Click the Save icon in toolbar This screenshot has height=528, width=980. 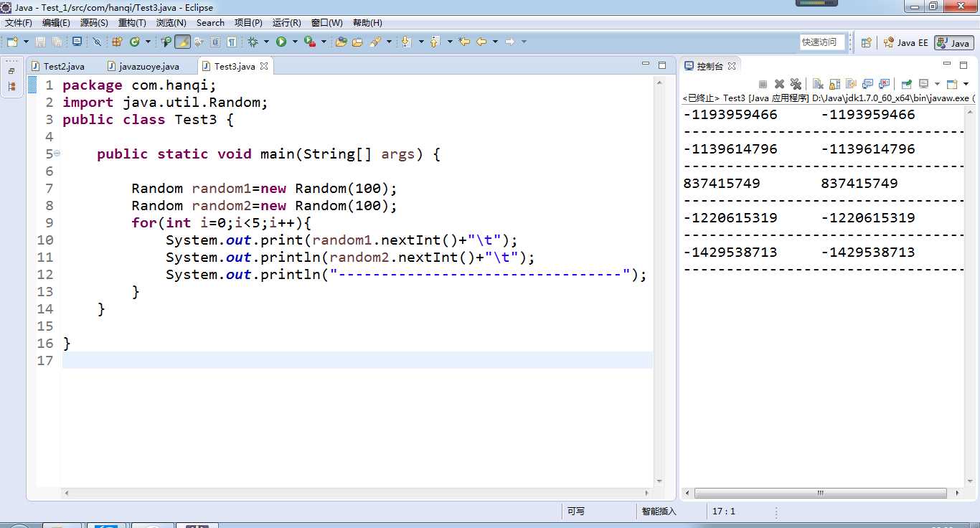click(40, 42)
